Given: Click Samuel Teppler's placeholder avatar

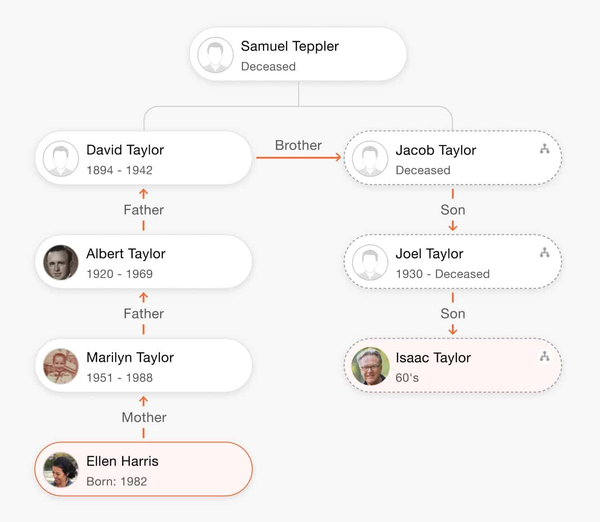Looking at the screenshot, I should coord(215,55).
